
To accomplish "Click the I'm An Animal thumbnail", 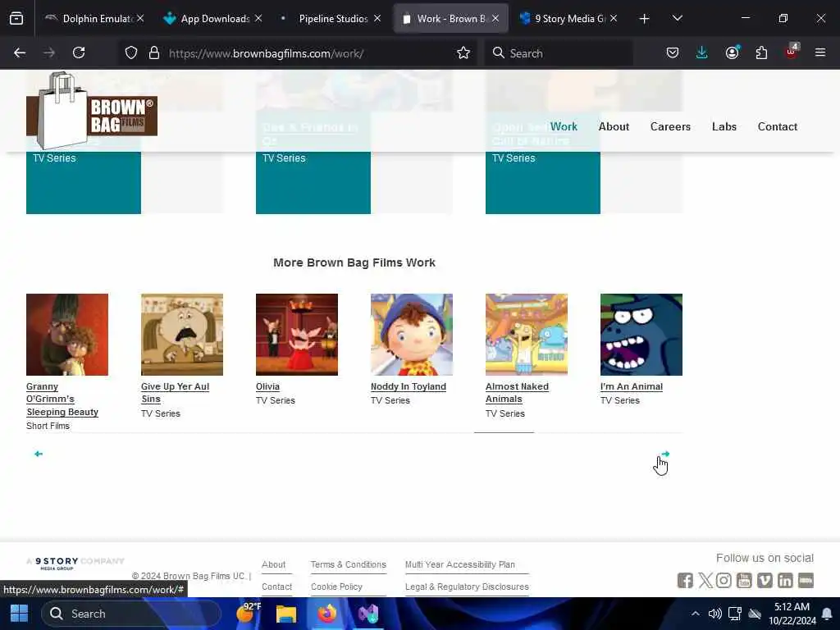I will tap(641, 335).
